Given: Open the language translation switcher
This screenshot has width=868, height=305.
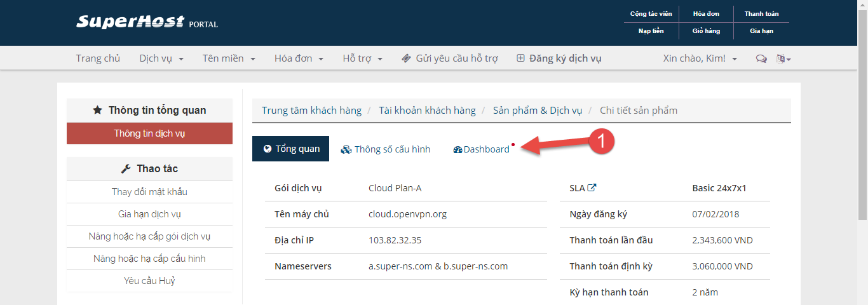Looking at the screenshot, I should (783, 58).
